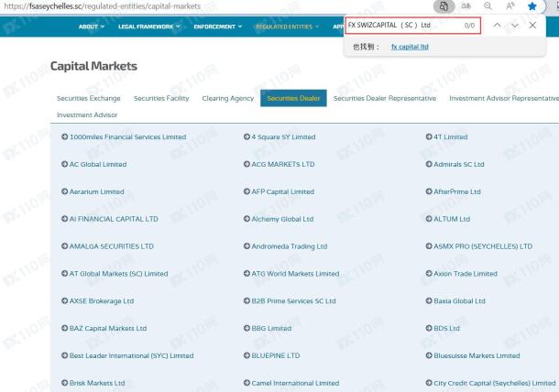Click arrow icon beside Alchemy Global Ltd
559x392 pixels.
tap(247, 219)
